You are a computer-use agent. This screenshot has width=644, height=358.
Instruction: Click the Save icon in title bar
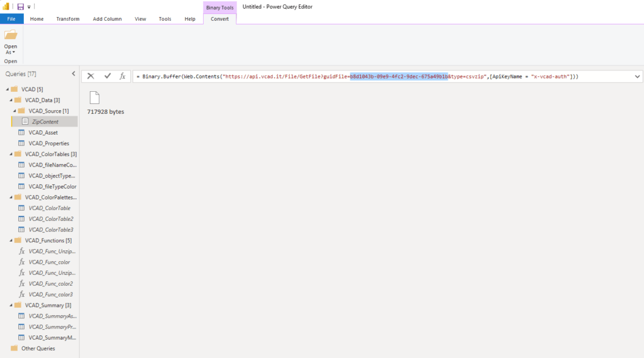pyautogui.click(x=21, y=6)
